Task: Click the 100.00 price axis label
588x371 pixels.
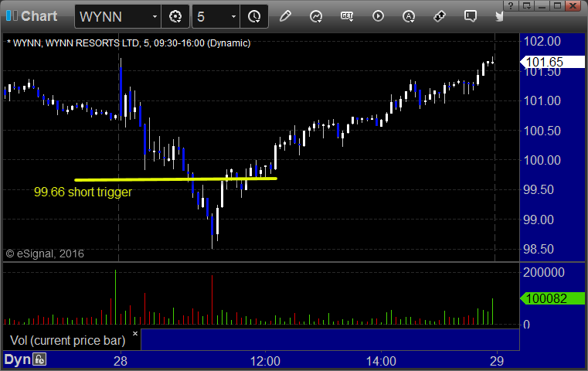Action: pos(542,160)
